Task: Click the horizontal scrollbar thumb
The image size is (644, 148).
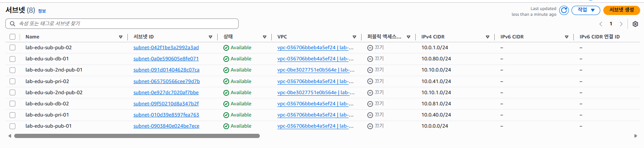Action: [137, 136]
